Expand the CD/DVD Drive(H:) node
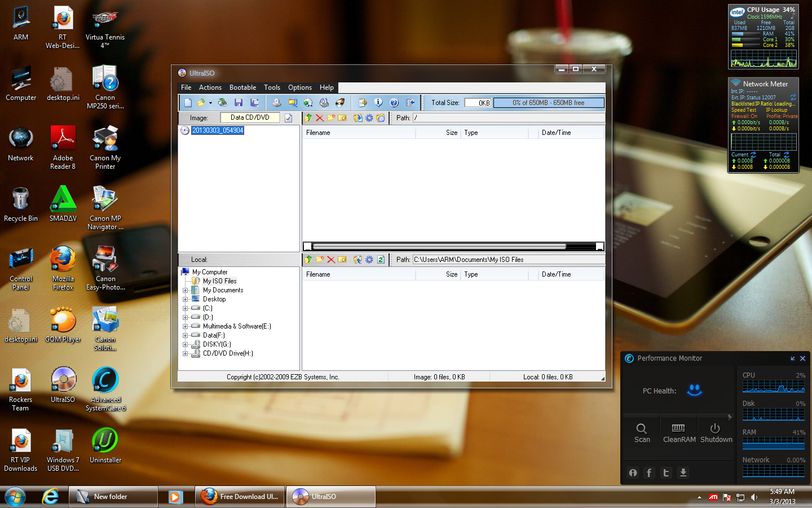This screenshot has width=812, height=508. (185, 353)
